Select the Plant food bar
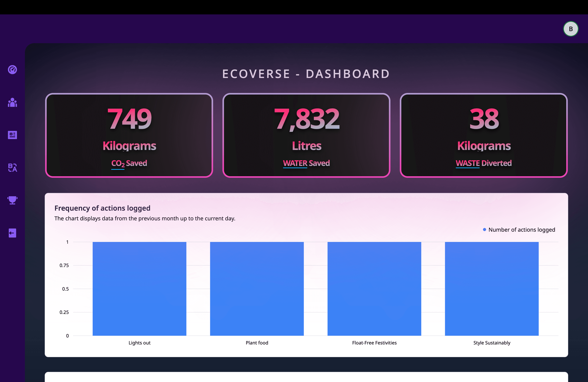The image size is (588, 382). (x=257, y=289)
